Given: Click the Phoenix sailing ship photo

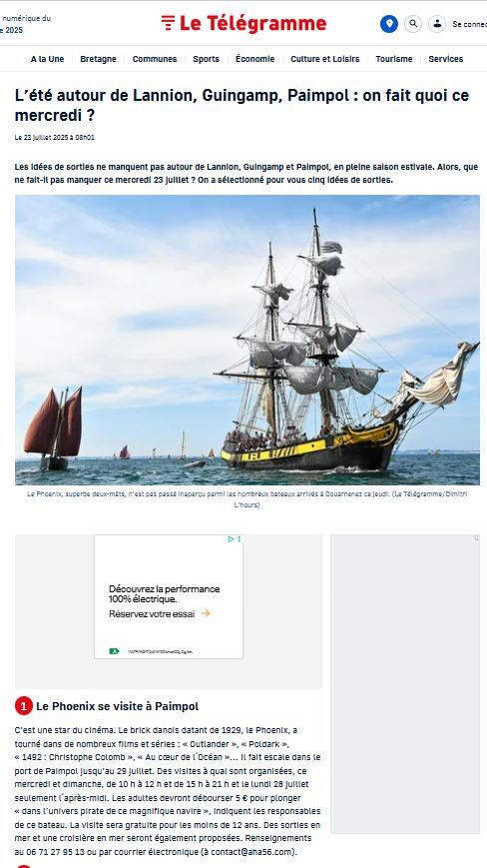Looking at the screenshot, I should pos(247,340).
